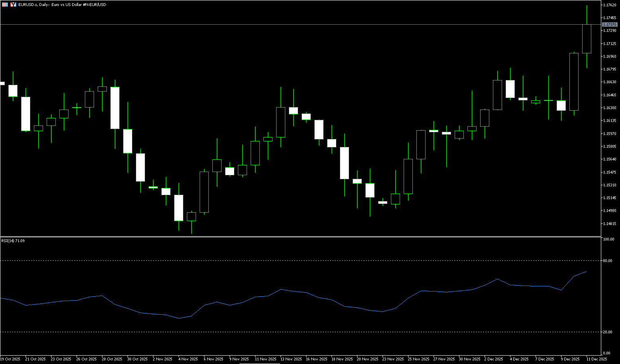This screenshot has height=364, width=620.
Task: Select the current price label 1.17370
Action: pyautogui.click(x=610, y=25)
